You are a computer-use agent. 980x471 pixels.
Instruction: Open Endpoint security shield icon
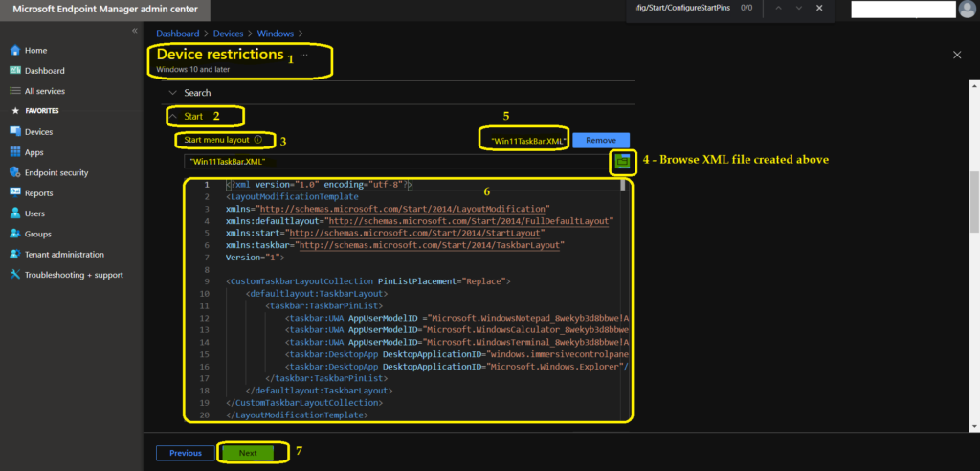coord(15,172)
